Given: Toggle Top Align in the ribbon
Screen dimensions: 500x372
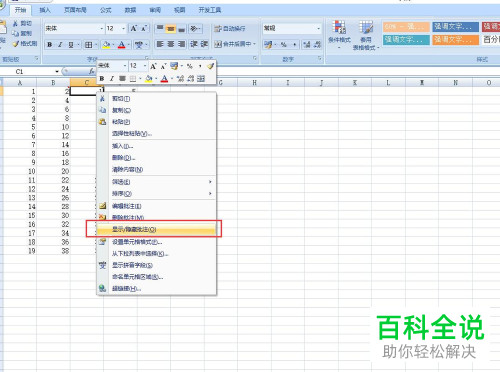Looking at the screenshot, I should click(x=160, y=29).
